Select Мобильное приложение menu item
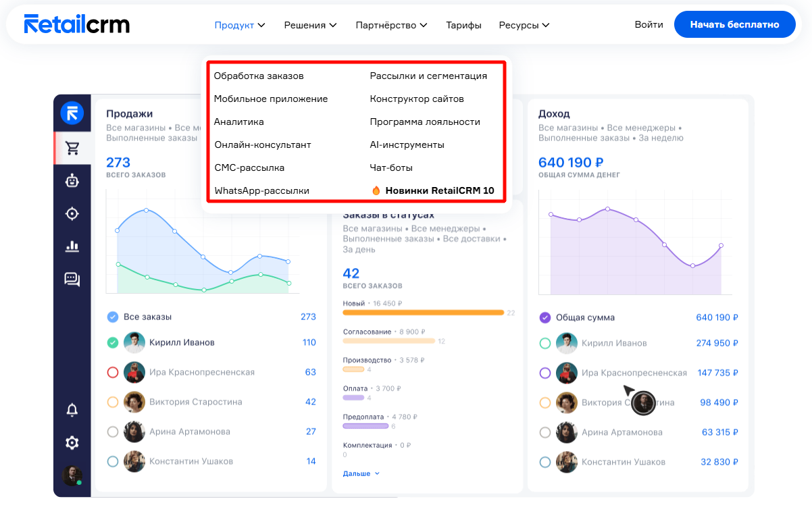Viewport: 812px width, 526px height. click(271, 99)
